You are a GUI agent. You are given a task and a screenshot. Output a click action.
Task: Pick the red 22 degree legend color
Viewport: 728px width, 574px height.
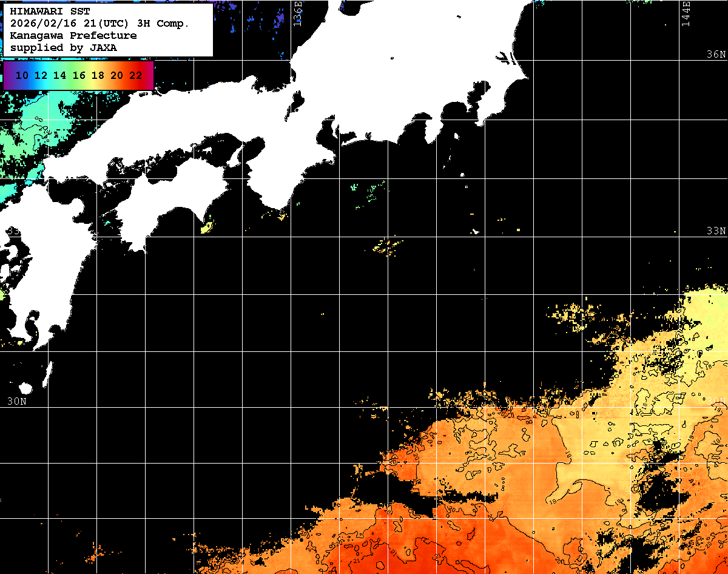click(x=135, y=76)
